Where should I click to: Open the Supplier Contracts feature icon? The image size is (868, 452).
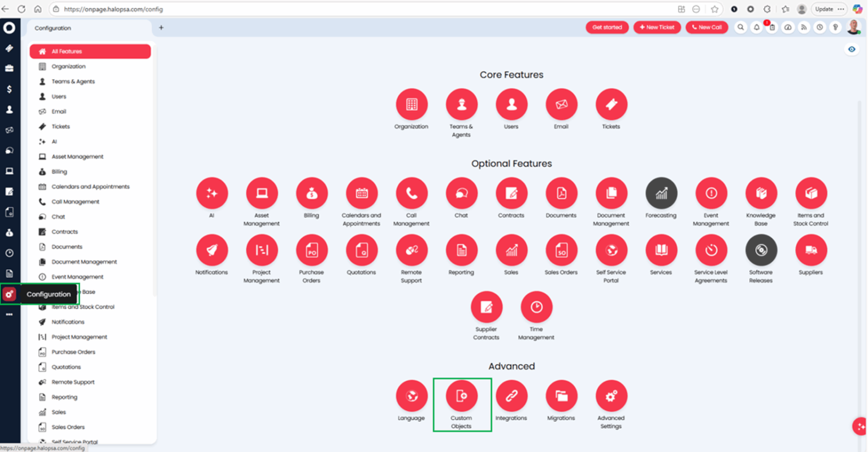[x=486, y=307]
